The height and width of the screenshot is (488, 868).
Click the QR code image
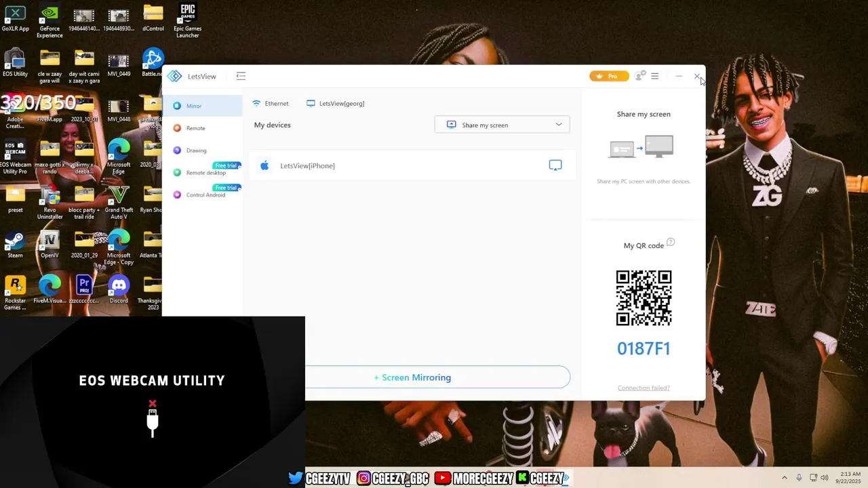644,298
